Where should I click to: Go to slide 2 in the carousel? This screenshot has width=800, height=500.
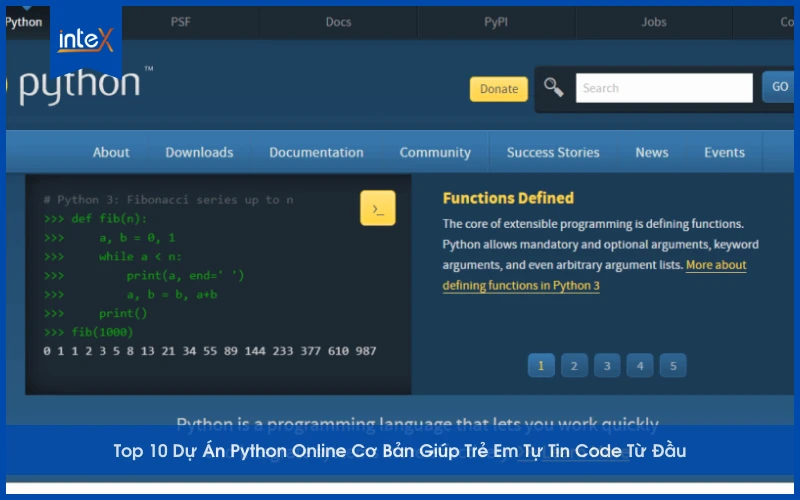tap(574, 365)
